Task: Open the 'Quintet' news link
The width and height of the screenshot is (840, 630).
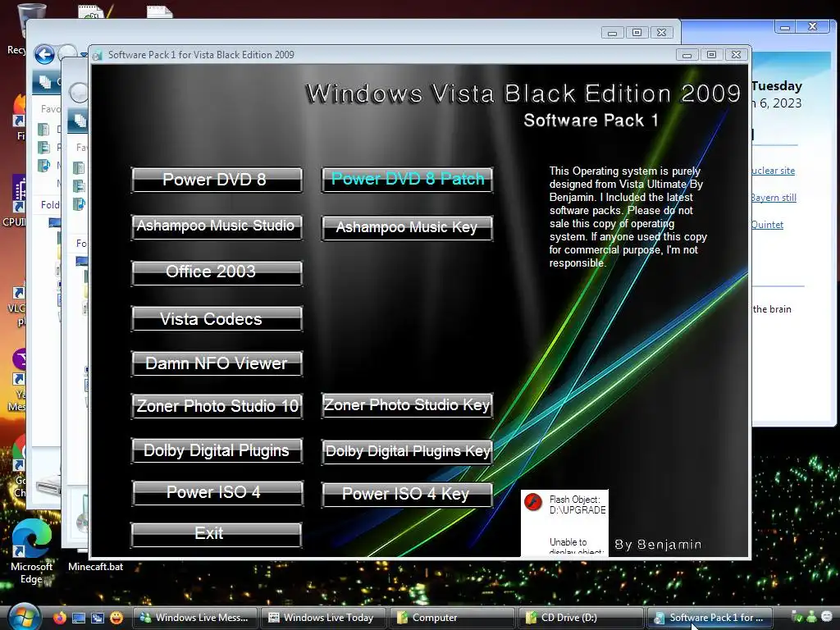Action: [767, 225]
